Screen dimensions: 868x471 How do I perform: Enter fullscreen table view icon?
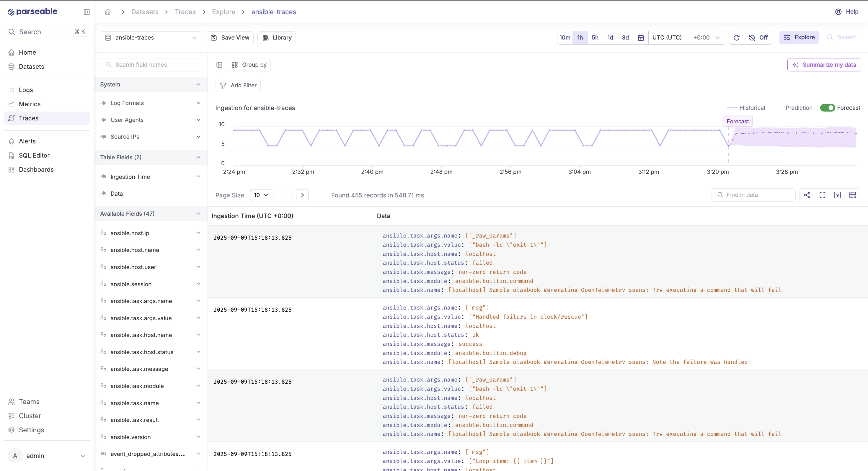pos(822,195)
